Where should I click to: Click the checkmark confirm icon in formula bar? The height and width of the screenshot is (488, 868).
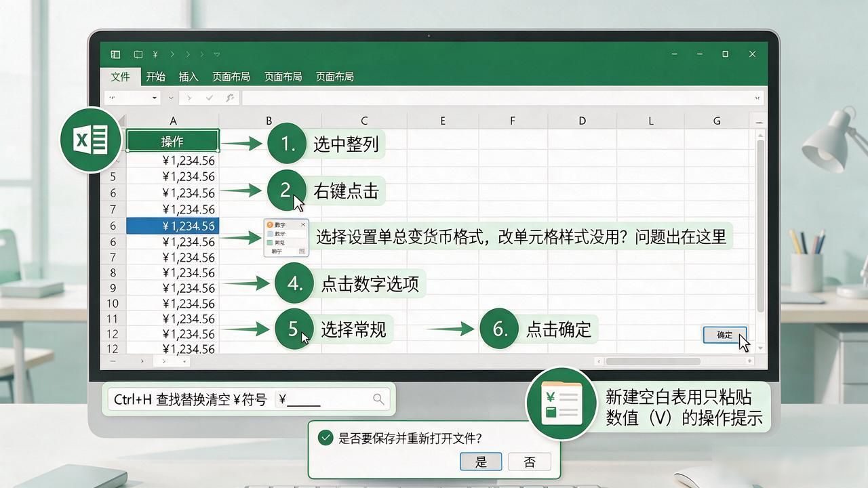(x=210, y=98)
